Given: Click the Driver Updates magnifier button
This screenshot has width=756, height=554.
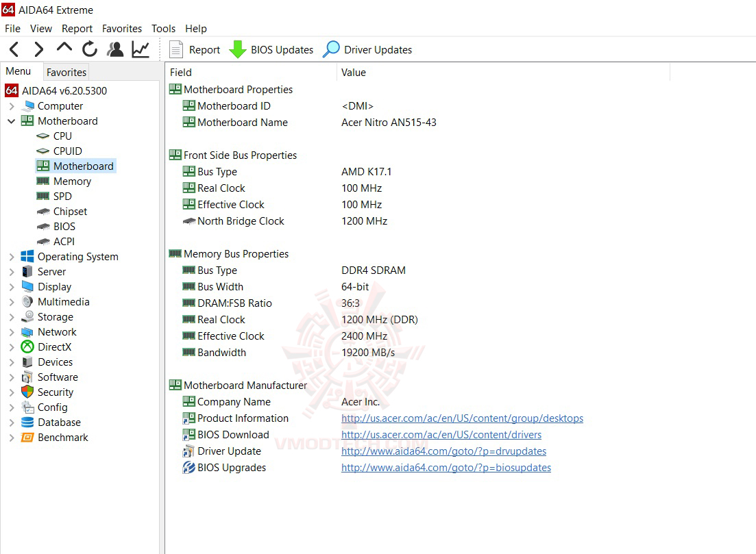Looking at the screenshot, I should 367,49.
